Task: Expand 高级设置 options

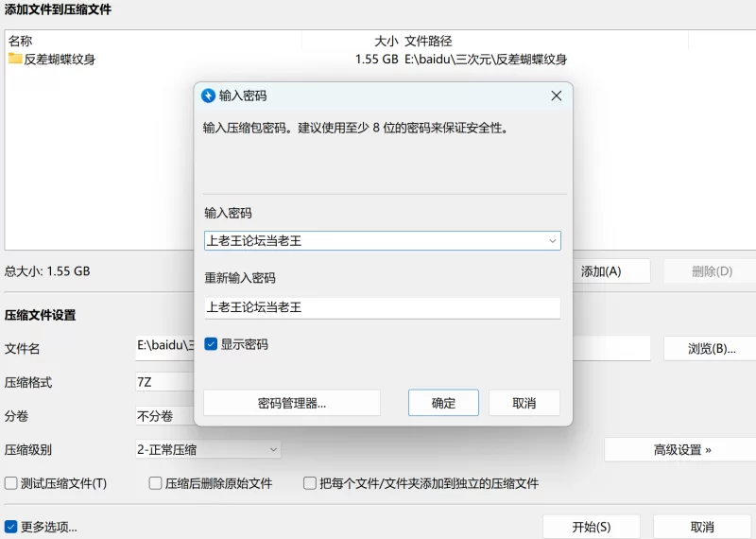Action: pos(681,450)
